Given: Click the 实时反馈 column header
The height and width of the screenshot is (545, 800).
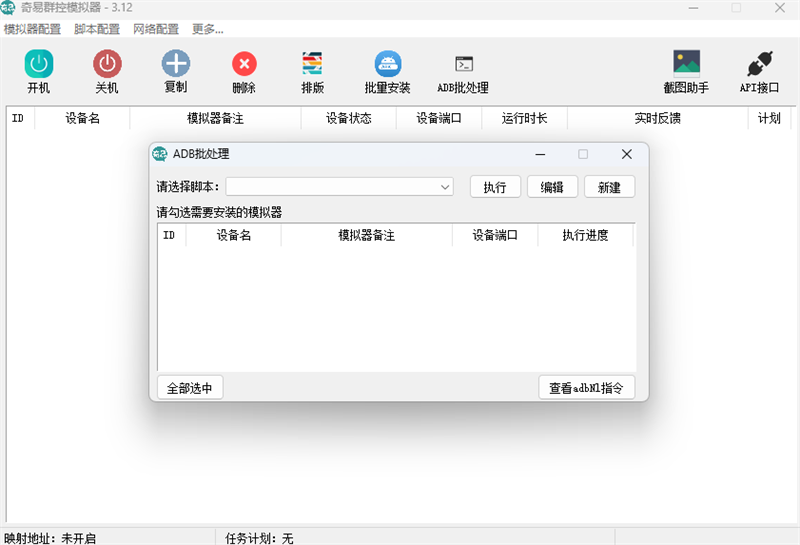Looking at the screenshot, I should [x=657, y=118].
